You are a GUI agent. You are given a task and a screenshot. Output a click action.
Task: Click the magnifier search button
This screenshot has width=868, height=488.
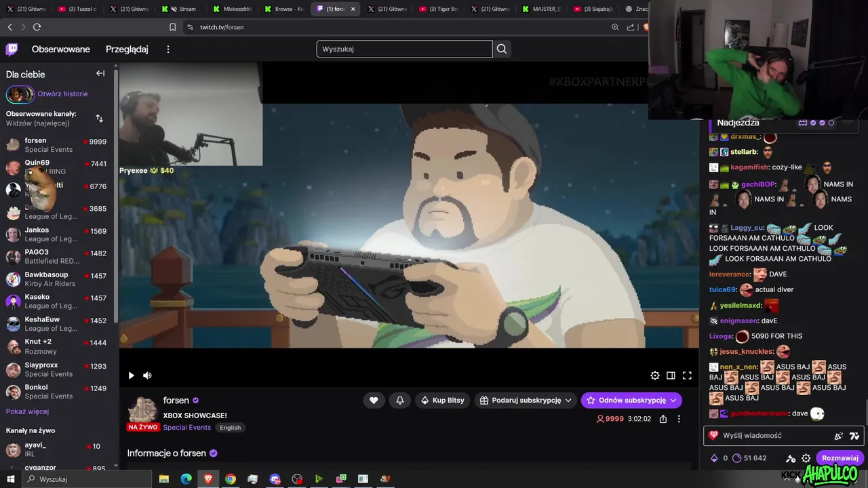tap(502, 49)
